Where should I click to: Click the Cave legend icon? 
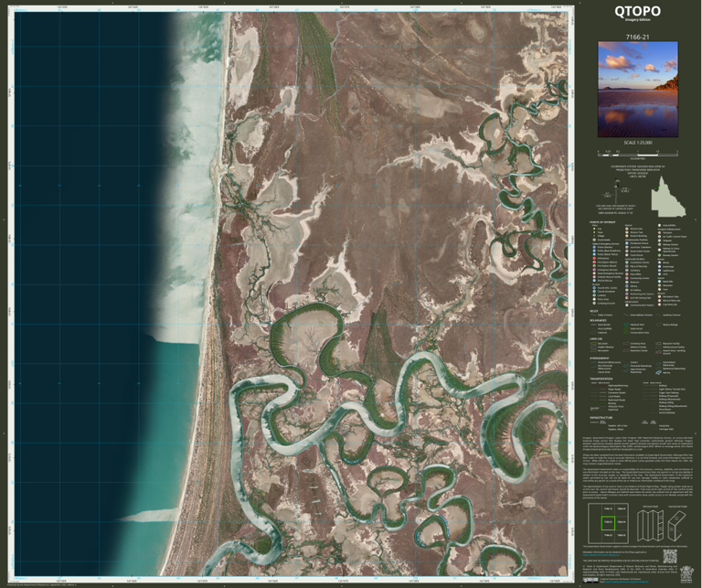point(659,289)
